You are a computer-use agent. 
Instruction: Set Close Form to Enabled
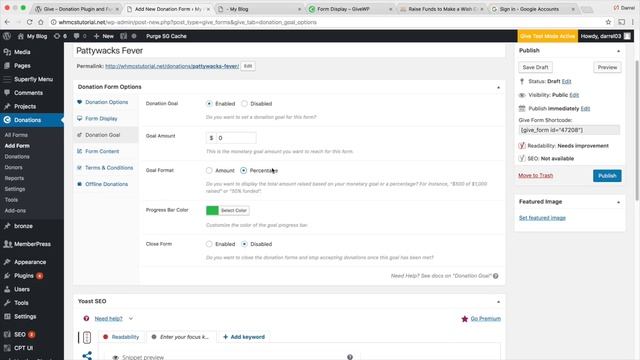pyautogui.click(x=209, y=244)
